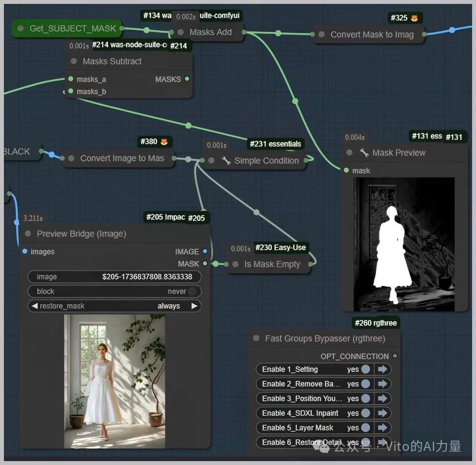Select the Preview Bridge (Image) title text
The image size is (476, 465).
point(81,234)
